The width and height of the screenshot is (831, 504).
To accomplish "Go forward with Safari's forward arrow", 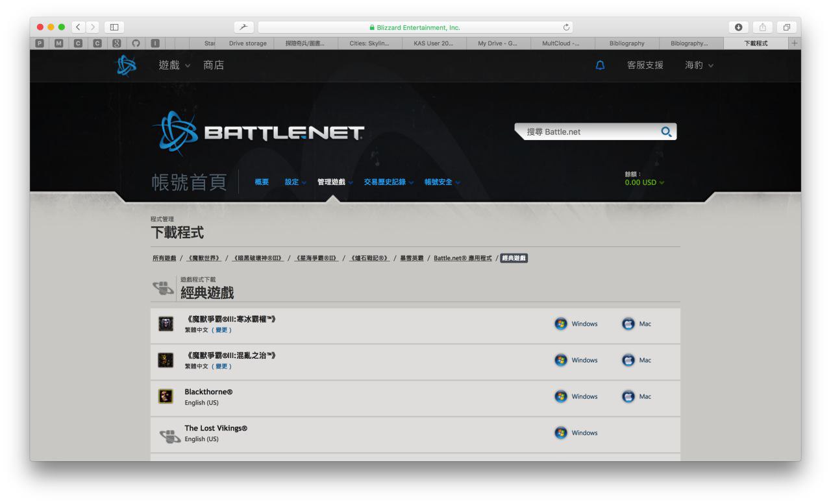I will (93, 27).
